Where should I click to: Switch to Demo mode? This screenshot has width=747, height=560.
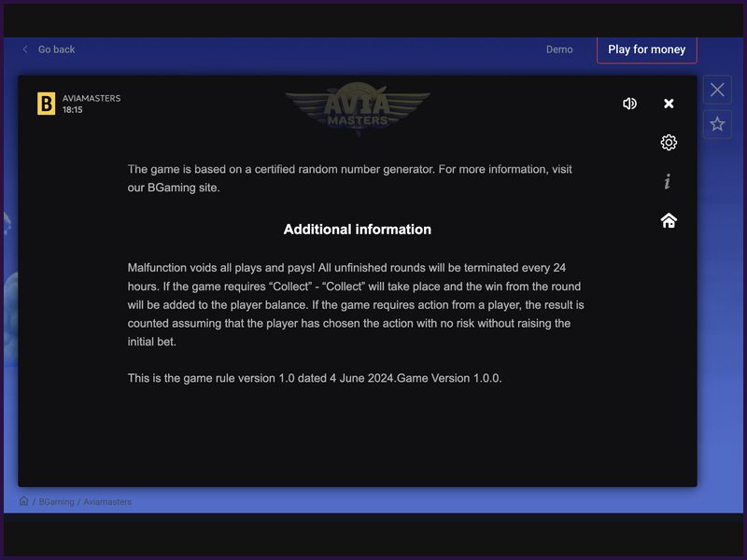559,49
